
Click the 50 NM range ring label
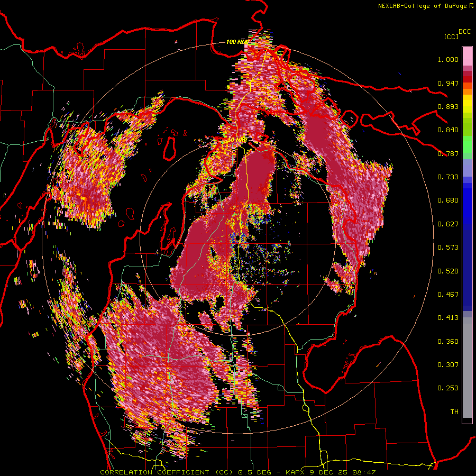(x=237, y=140)
